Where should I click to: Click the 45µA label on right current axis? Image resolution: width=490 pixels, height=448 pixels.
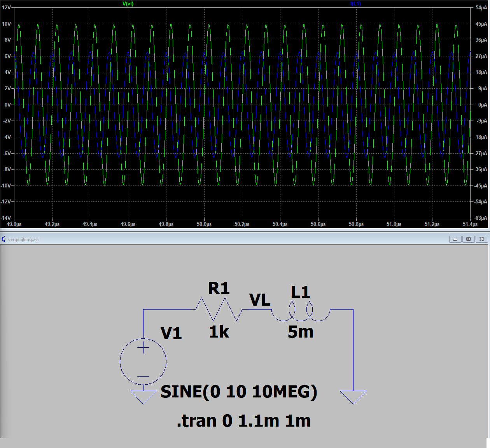(x=481, y=24)
